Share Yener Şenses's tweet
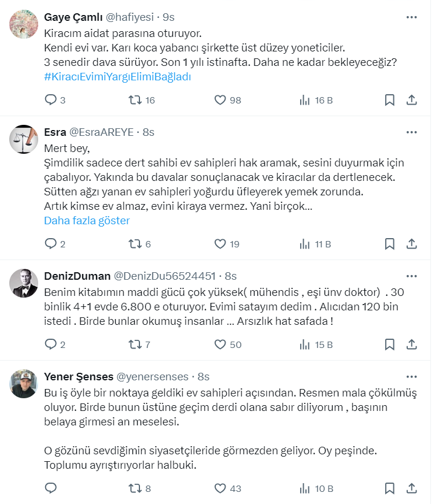The width and height of the screenshot is (435, 504). 411,488
